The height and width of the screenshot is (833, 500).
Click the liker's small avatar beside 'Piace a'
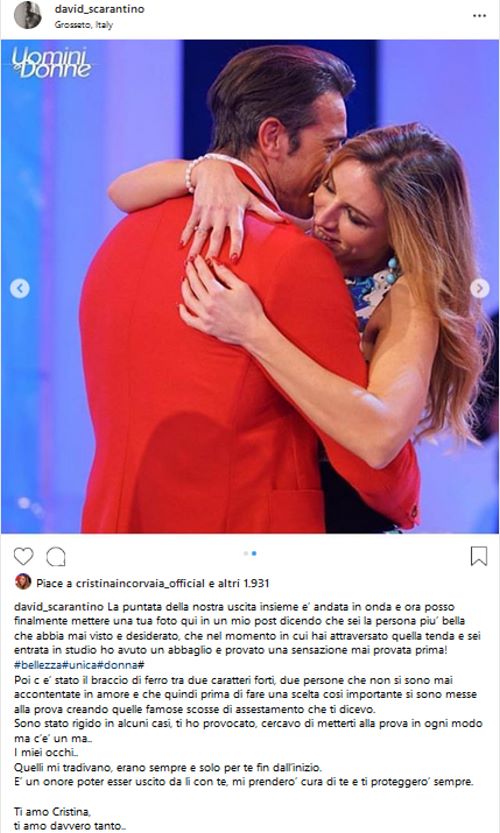[x=23, y=582]
